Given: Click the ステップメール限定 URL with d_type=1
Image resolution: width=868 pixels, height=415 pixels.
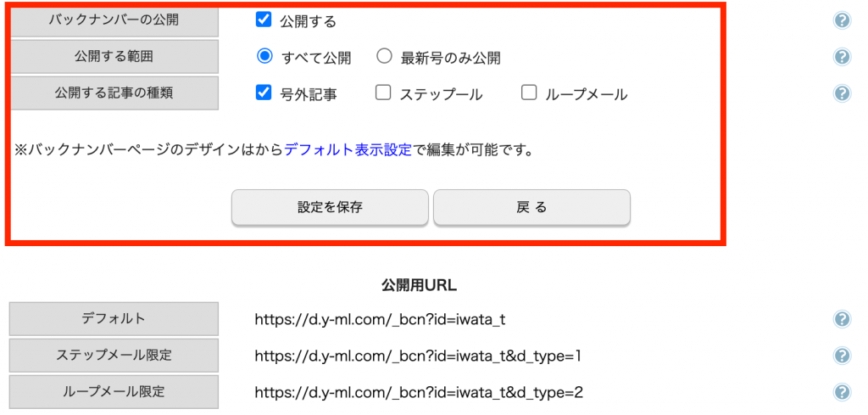Looking at the screenshot, I should coord(418,356).
